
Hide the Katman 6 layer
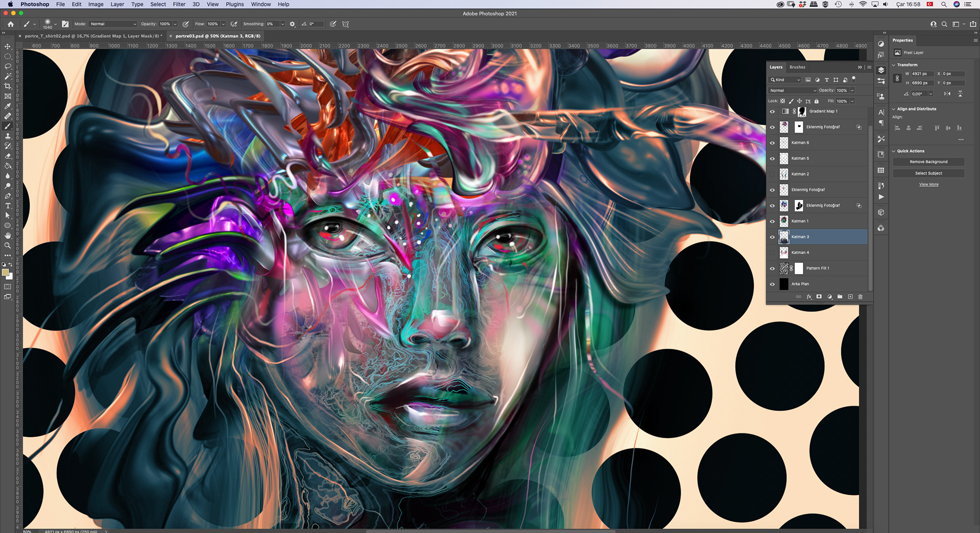[772, 143]
